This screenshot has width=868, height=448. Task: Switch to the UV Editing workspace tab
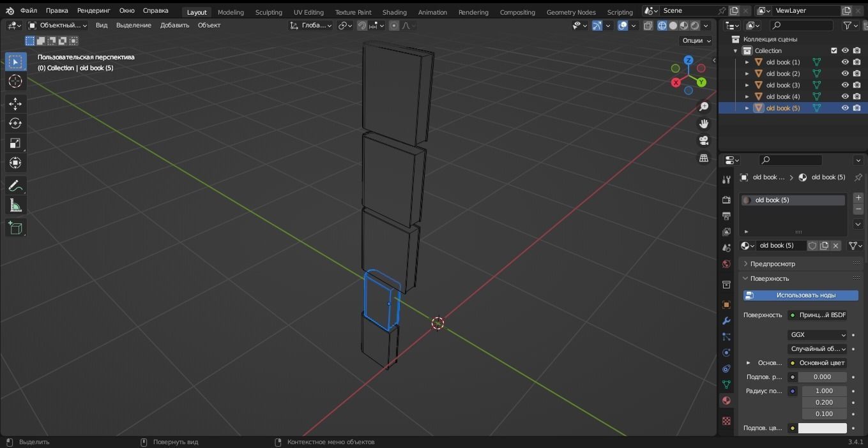click(308, 12)
